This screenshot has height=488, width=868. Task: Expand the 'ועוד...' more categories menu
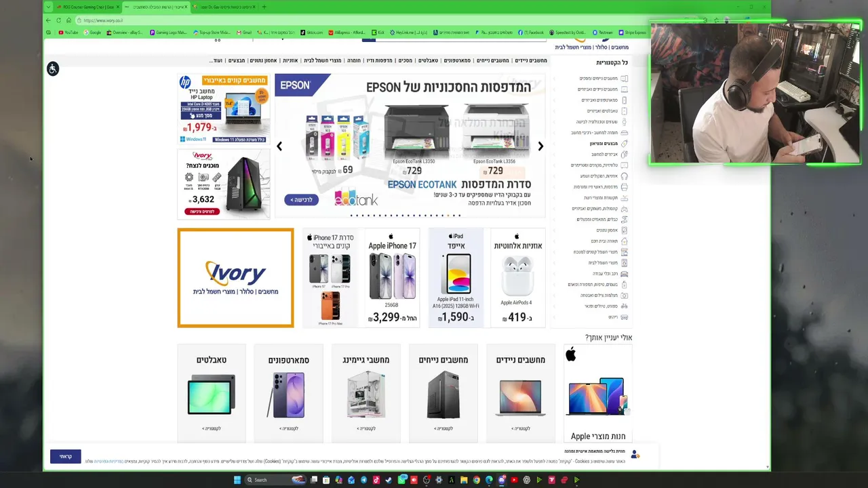[x=217, y=60]
